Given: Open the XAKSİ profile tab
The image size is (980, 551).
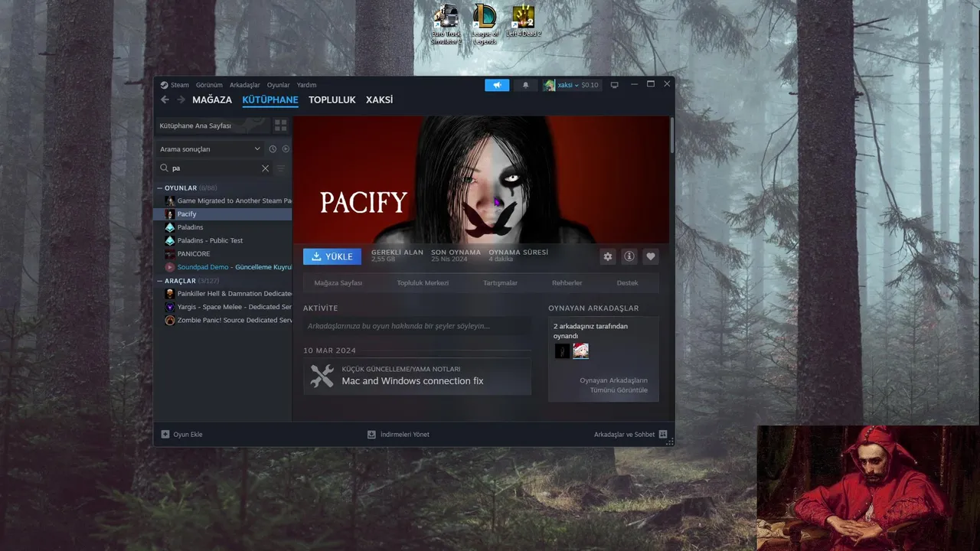Looking at the screenshot, I should [379, 99].
